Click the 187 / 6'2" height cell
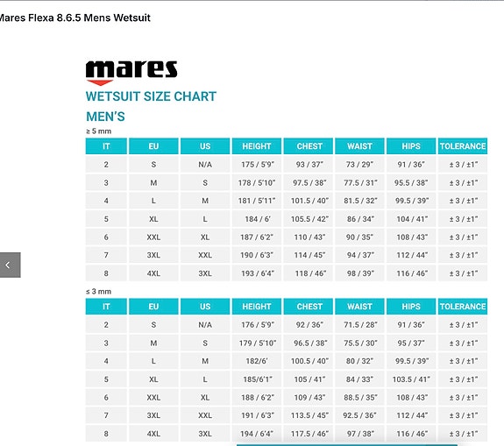This screenshot has width=504, height=446. point(257,237)
